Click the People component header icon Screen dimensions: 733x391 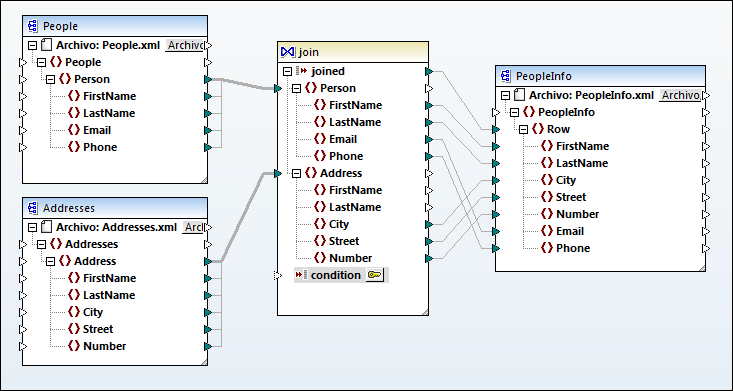coord(33,26)
